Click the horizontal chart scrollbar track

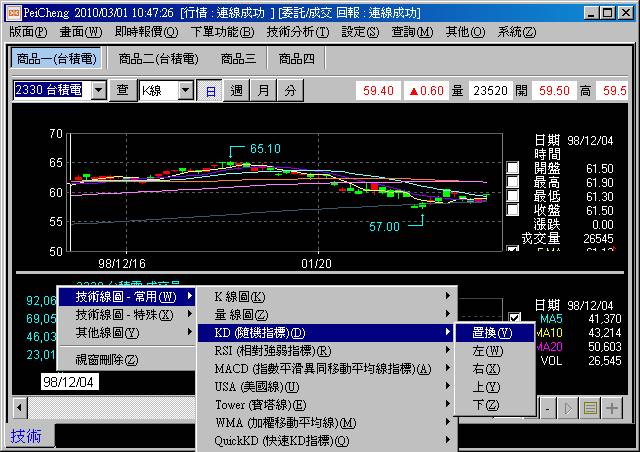(111, 407)
